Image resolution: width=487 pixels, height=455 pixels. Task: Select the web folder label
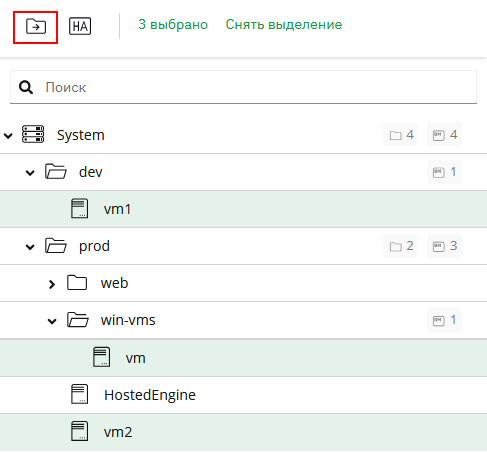pyautogui.click(x=114, y=283)
